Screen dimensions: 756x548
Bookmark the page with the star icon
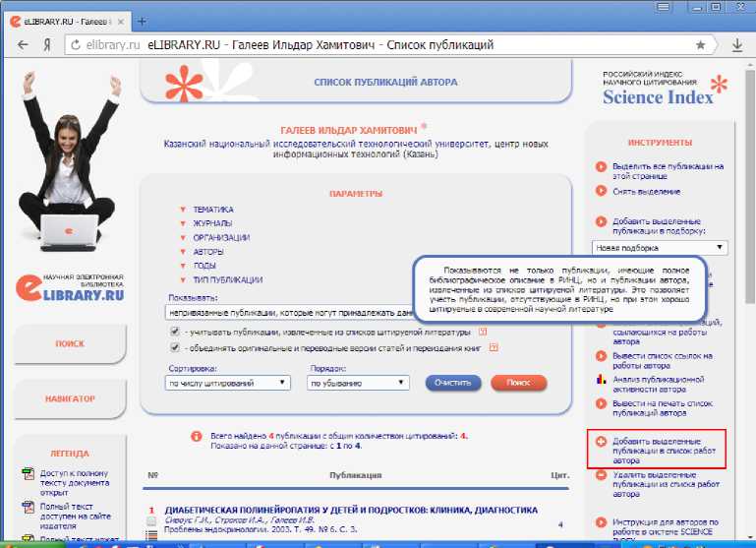coord(701,45)
